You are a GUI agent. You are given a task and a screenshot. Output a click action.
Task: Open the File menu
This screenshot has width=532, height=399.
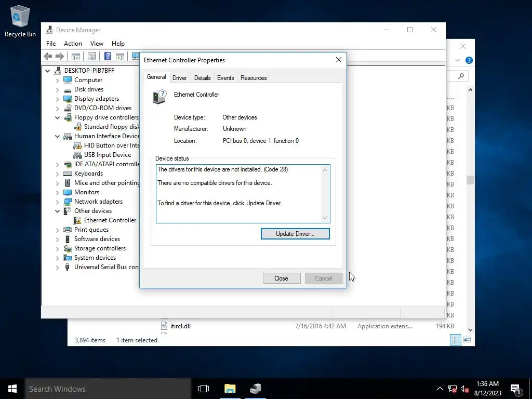tap(51, 44)
